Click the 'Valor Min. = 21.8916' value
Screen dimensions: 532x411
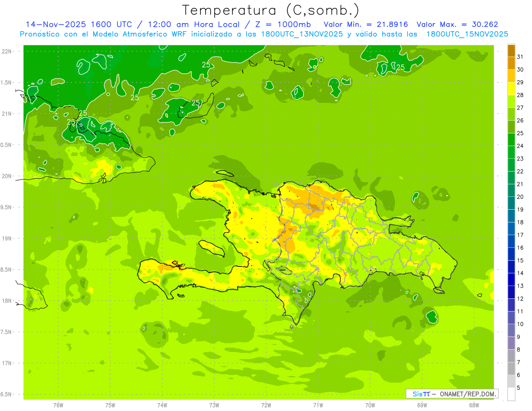366,24
